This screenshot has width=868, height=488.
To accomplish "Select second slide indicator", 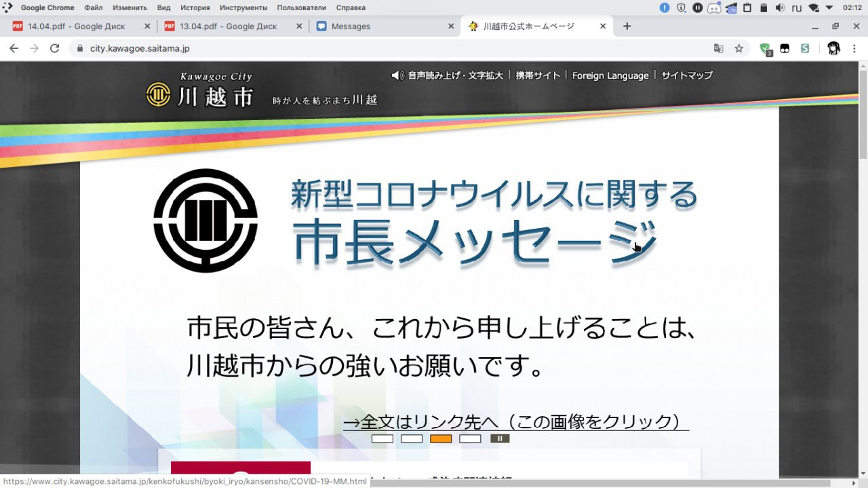I will click(x=412, y=438).
